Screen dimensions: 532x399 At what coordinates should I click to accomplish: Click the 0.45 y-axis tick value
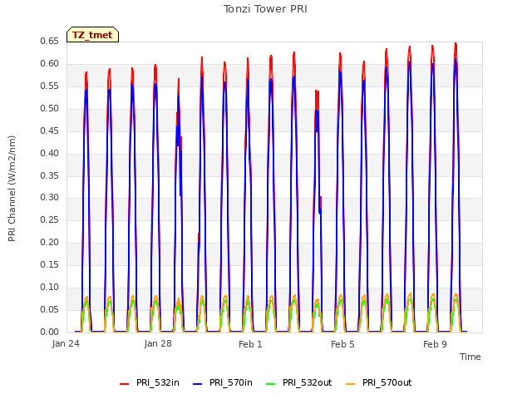coord(50,131)
